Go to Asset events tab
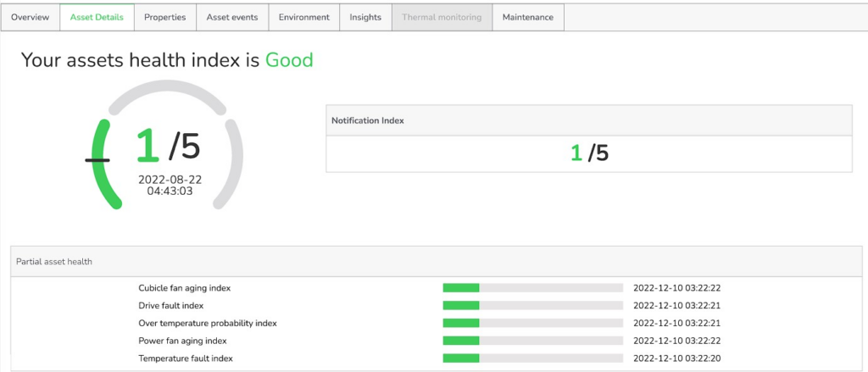 (x=232, y=17)
